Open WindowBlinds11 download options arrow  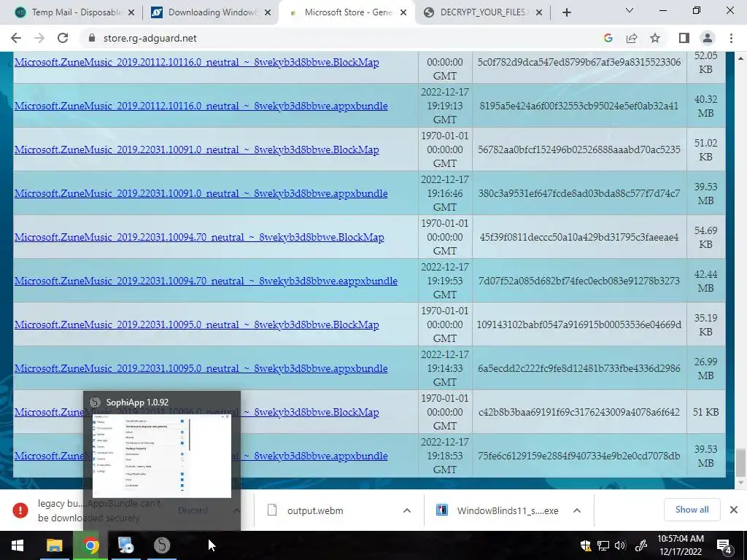[x=577, y=510]
